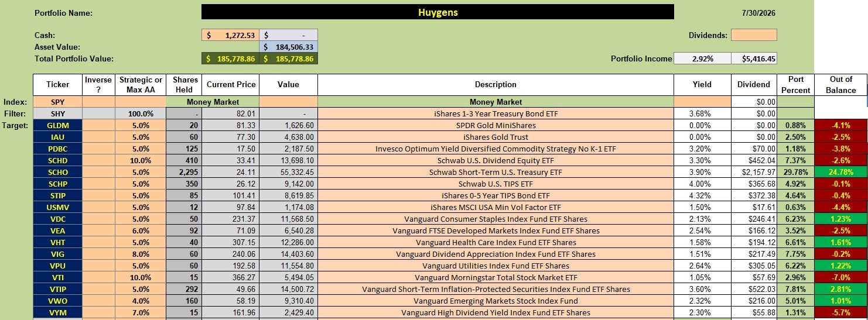The height and width of the screenshot is (320, 868).
Task: Select the GLDM Inverse input cell
Action: coord(98,125)
